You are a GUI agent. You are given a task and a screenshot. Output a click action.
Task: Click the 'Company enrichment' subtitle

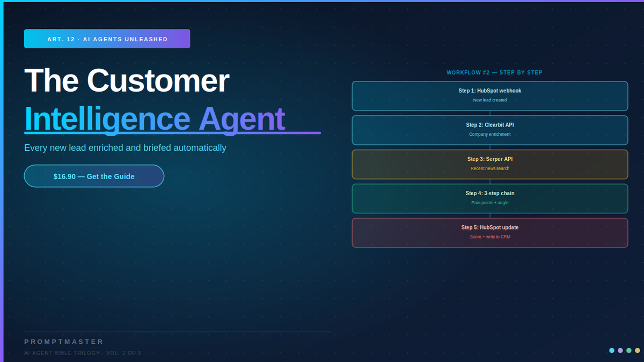490,134
